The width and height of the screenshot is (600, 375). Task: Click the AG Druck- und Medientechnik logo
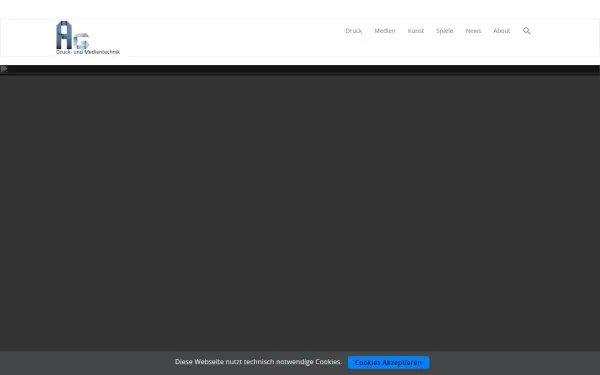(x=88, y=38)
